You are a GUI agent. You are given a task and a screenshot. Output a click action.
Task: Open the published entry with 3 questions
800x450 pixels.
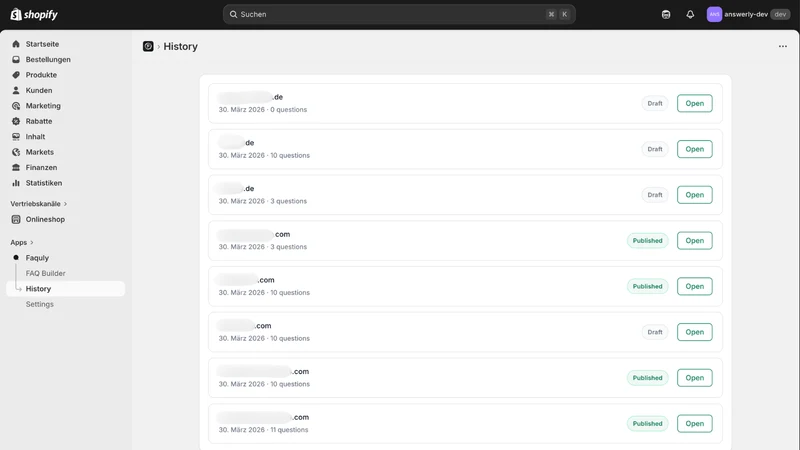point(694,240)
